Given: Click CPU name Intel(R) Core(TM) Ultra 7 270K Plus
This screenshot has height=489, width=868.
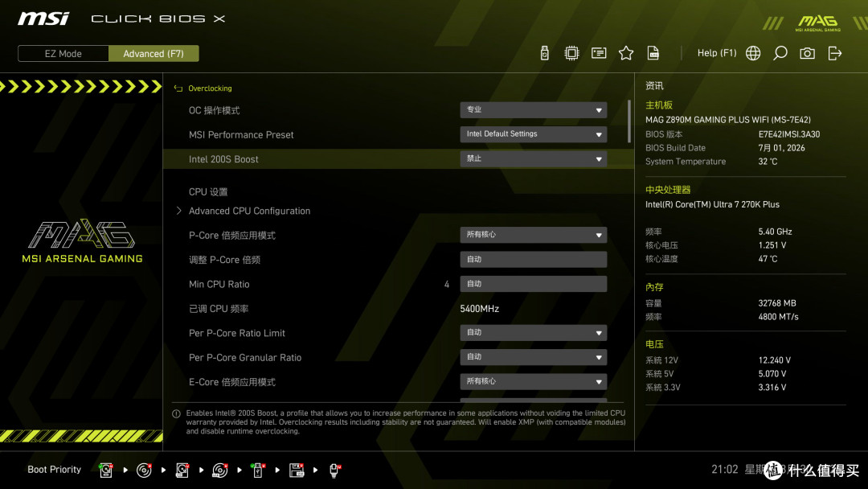Looking at the screenshot, I should (x=712, y=204).
